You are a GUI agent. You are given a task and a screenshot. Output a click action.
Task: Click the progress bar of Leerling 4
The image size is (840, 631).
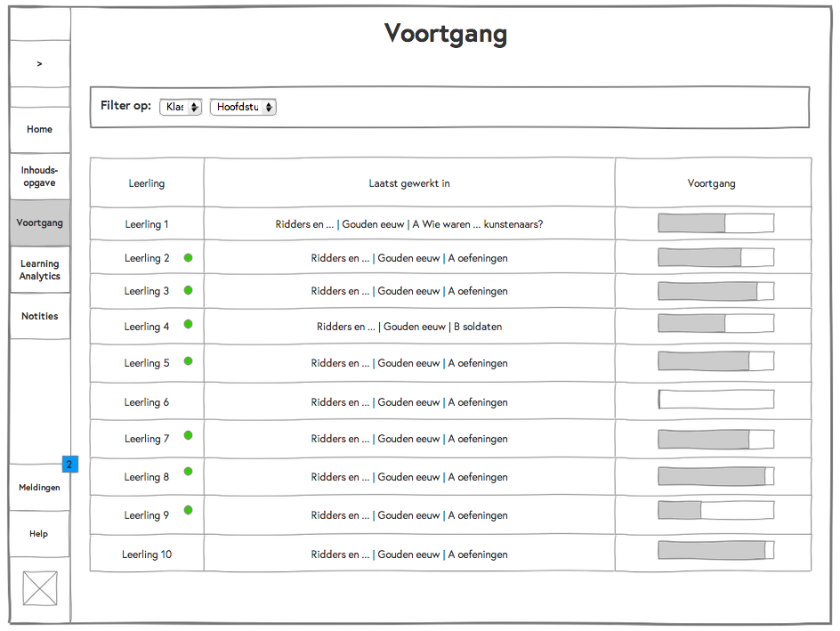point(716,324)
